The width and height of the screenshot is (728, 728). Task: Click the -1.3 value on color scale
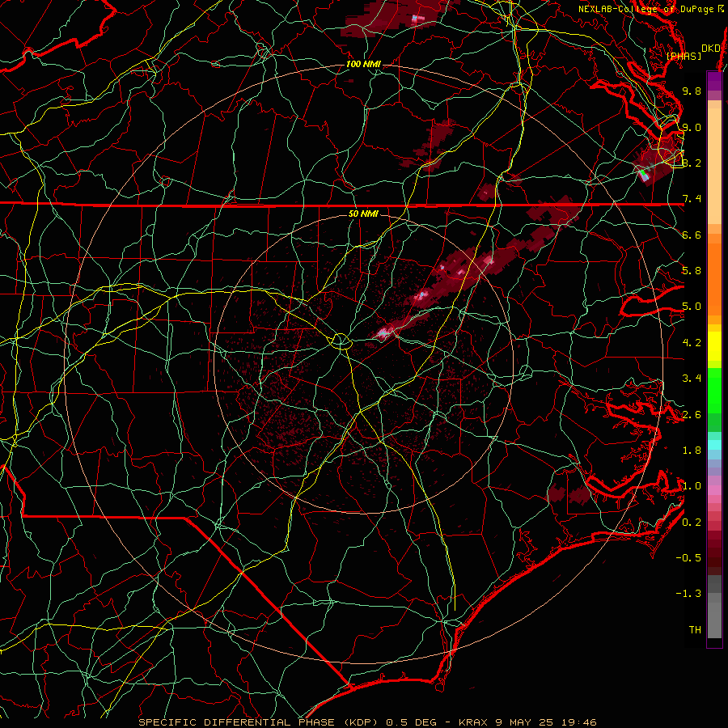coord(688,594)
